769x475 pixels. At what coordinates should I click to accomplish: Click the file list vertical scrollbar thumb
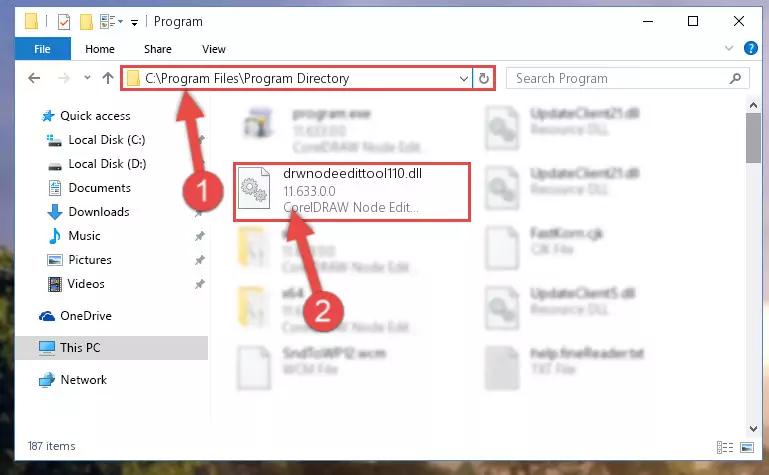753,138
